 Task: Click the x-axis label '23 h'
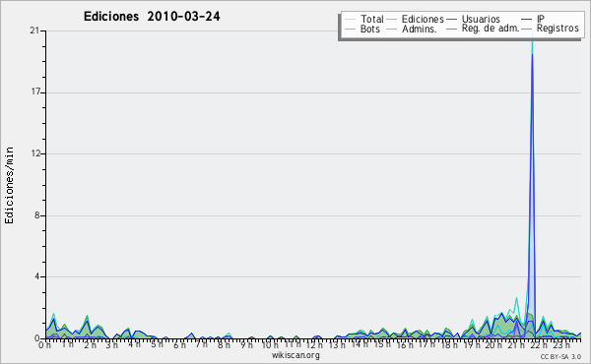click(x=560, y=344)
